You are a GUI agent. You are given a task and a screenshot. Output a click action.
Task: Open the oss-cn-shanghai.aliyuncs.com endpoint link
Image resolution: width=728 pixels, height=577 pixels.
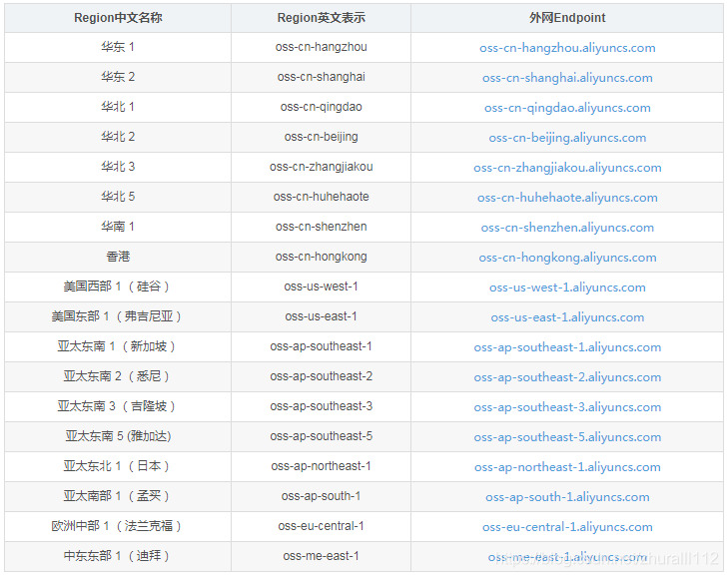tap(567, 78)
